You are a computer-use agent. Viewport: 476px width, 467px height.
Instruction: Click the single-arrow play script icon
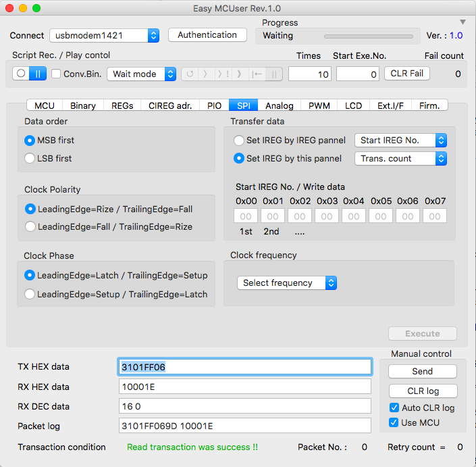point(206,74)
